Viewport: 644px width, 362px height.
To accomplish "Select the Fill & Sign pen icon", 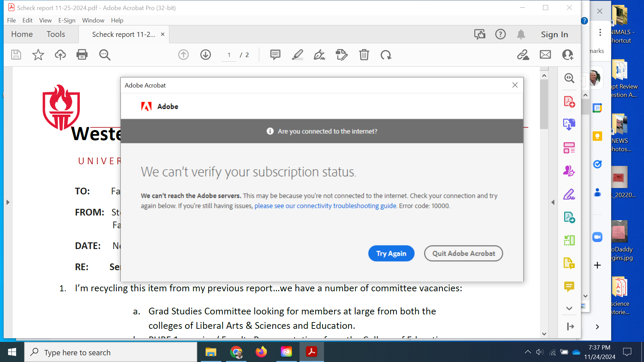I will [x=319, y=55].
